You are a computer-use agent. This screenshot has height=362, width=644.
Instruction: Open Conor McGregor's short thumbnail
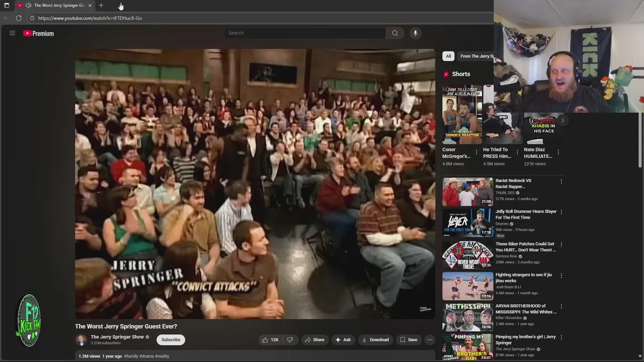point(462,115)
